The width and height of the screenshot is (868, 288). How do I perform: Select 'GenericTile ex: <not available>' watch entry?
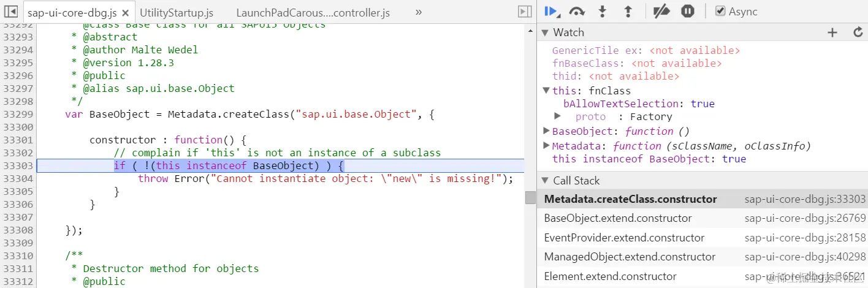pos(646,50)
